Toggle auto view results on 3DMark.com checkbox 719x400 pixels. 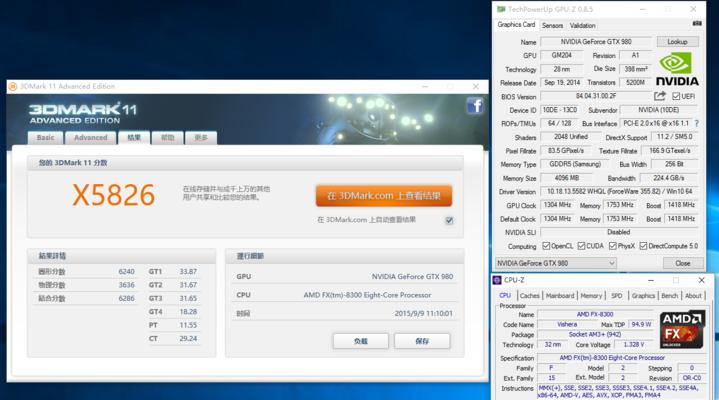[449, 220]
